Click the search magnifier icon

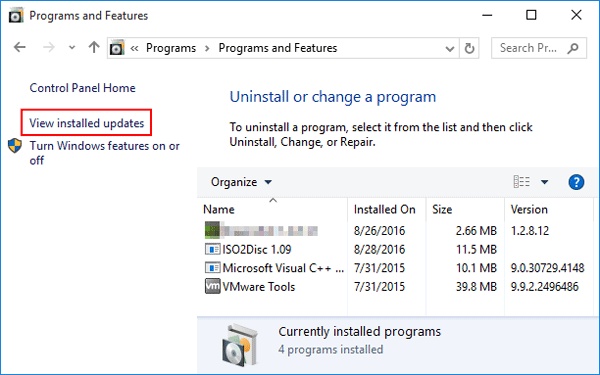pos(573,48)
